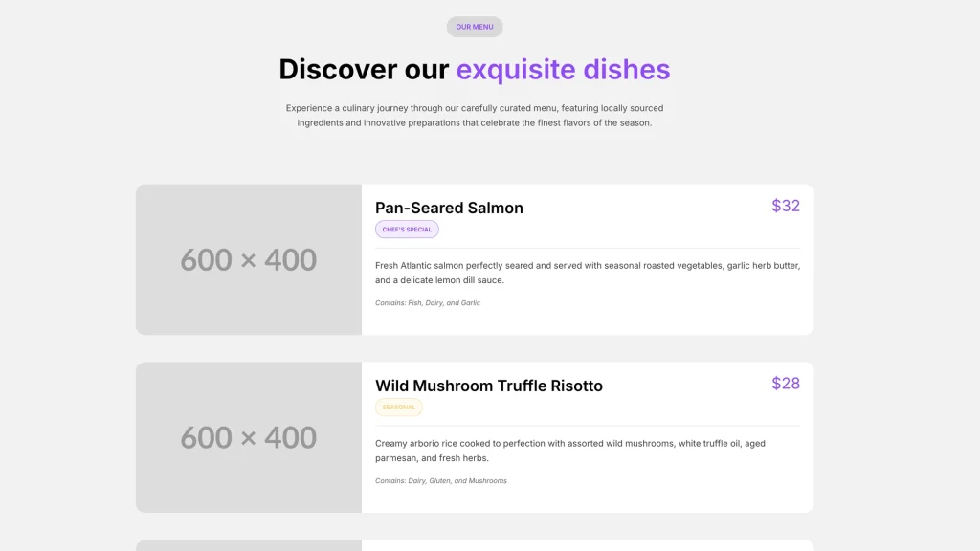
Task: Click the "Contains: Fish, Dairy, and Garlic" note
Action: pyautogui.click(x=428, y=303)
